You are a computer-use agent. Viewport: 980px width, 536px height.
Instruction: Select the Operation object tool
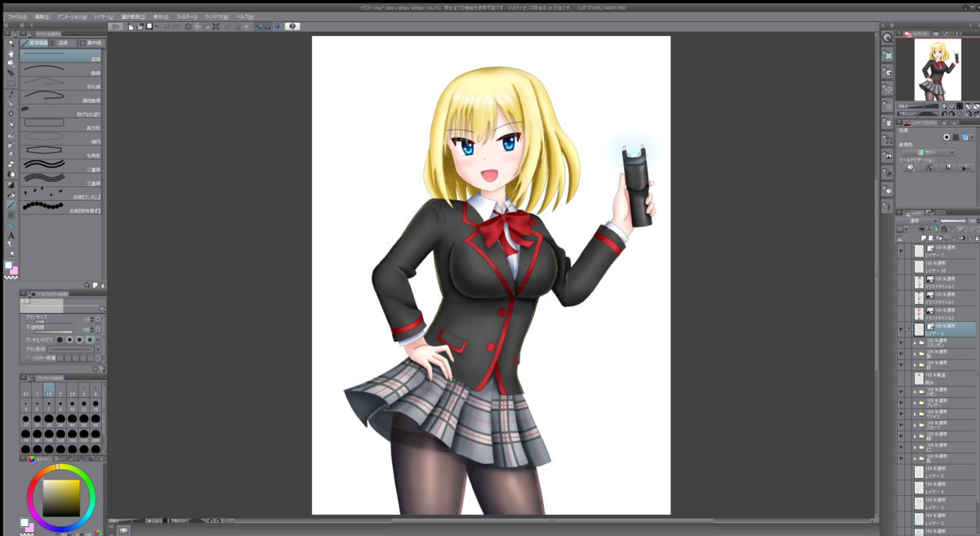(11, 62)
